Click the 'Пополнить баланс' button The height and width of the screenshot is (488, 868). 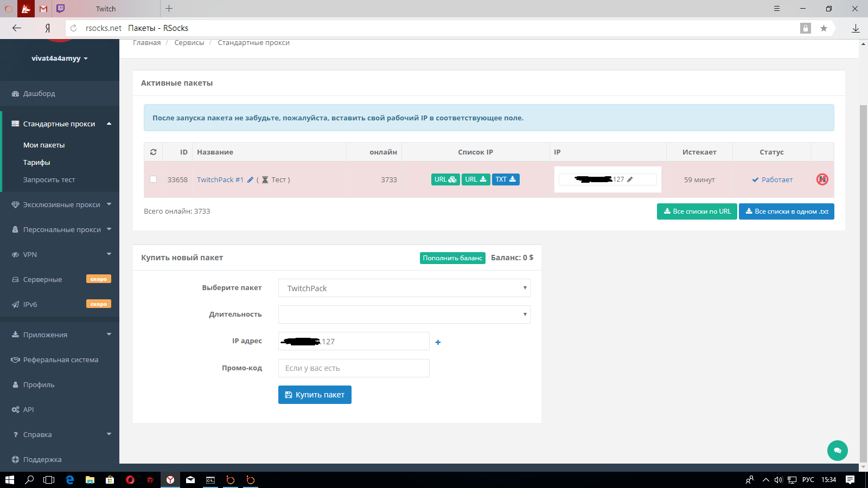(452, 258)
